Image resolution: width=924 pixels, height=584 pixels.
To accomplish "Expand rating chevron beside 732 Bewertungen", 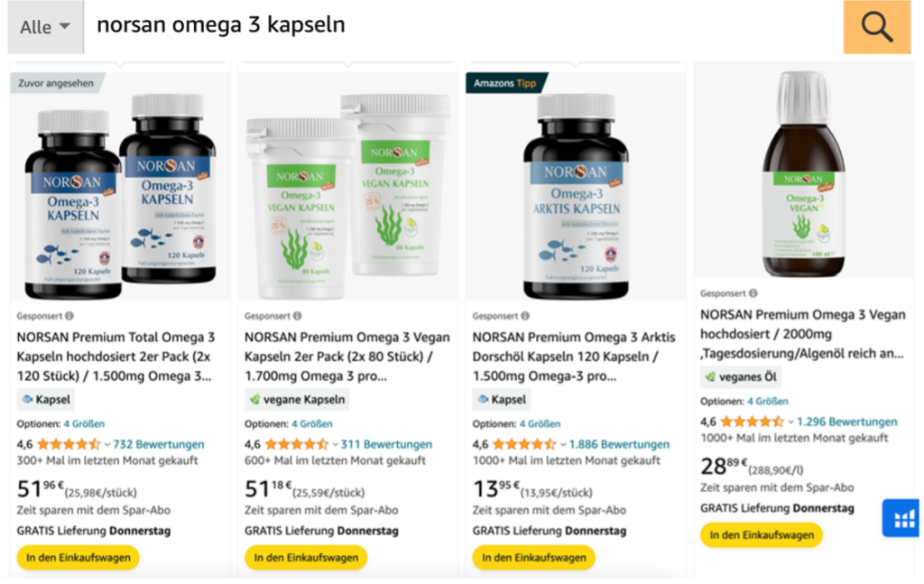I will 107,445.
